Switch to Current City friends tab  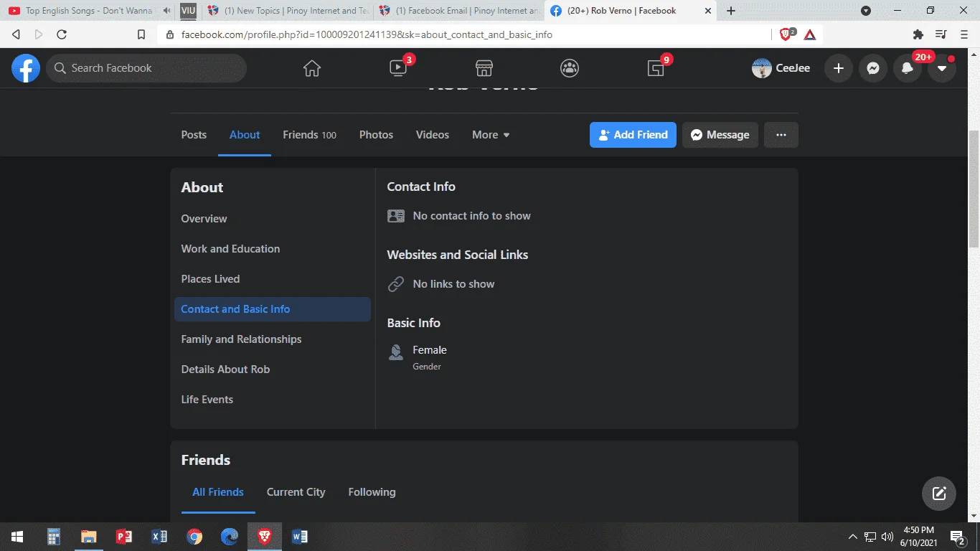[x=296, y=492]
